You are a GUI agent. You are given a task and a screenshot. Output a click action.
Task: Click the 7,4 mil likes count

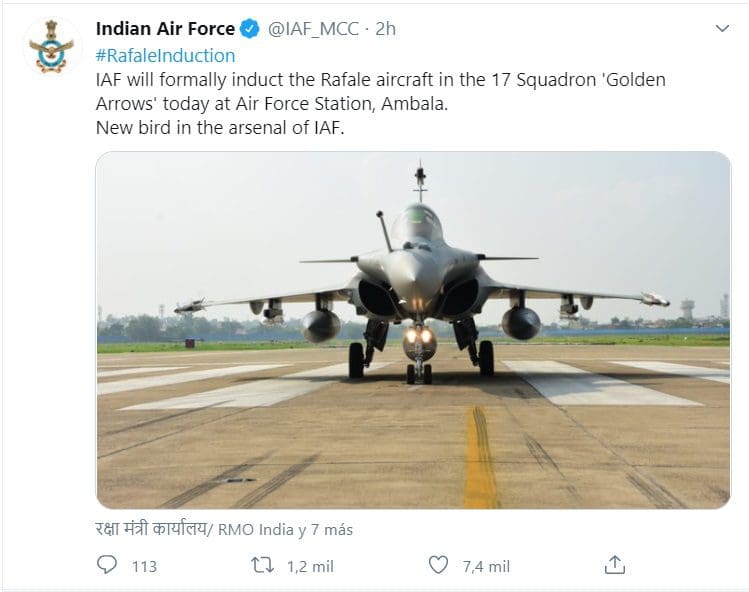pyautogui.click(x=486, y=566)
